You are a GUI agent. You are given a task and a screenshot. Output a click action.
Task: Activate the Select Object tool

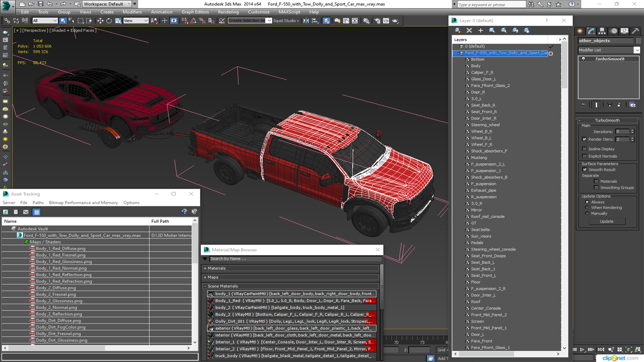click(63, 21)
